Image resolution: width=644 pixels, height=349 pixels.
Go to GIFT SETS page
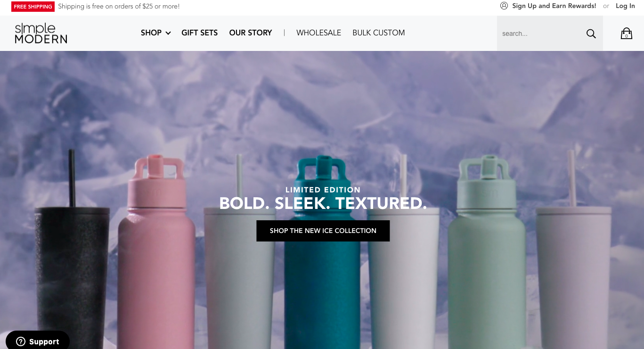point(200,33)
